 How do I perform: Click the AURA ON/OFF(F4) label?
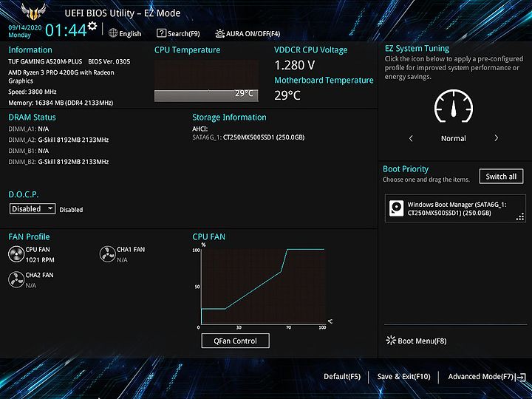(x=253, y=33)
